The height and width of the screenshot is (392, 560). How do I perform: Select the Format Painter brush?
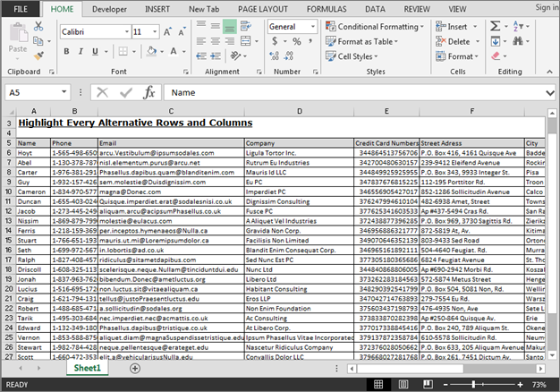[38, 55]
